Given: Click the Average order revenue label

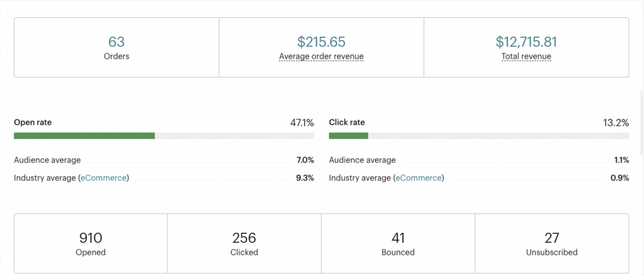Looking at the screenshot, I should [321, 56].
